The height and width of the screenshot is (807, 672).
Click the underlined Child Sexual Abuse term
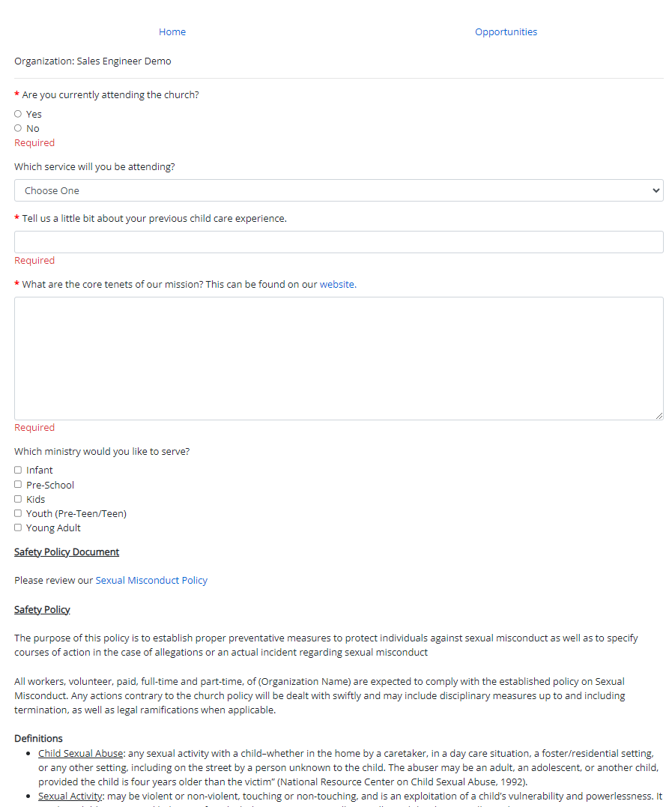[x=80, y=753]
